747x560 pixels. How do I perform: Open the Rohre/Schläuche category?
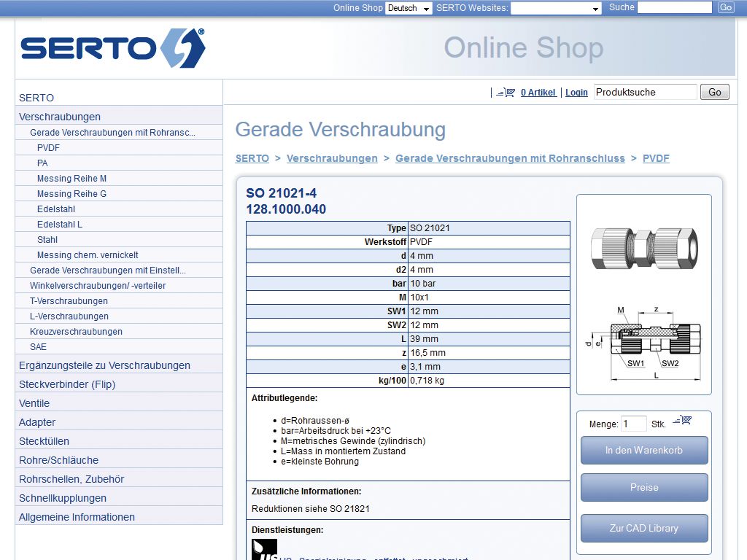click(x=58, y=460)
